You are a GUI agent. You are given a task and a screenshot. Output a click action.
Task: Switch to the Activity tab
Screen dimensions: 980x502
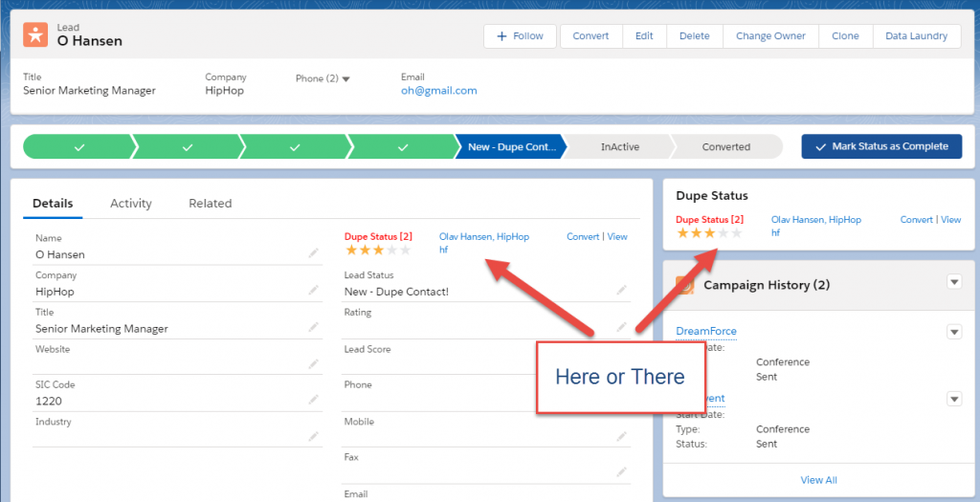[131, 203]
